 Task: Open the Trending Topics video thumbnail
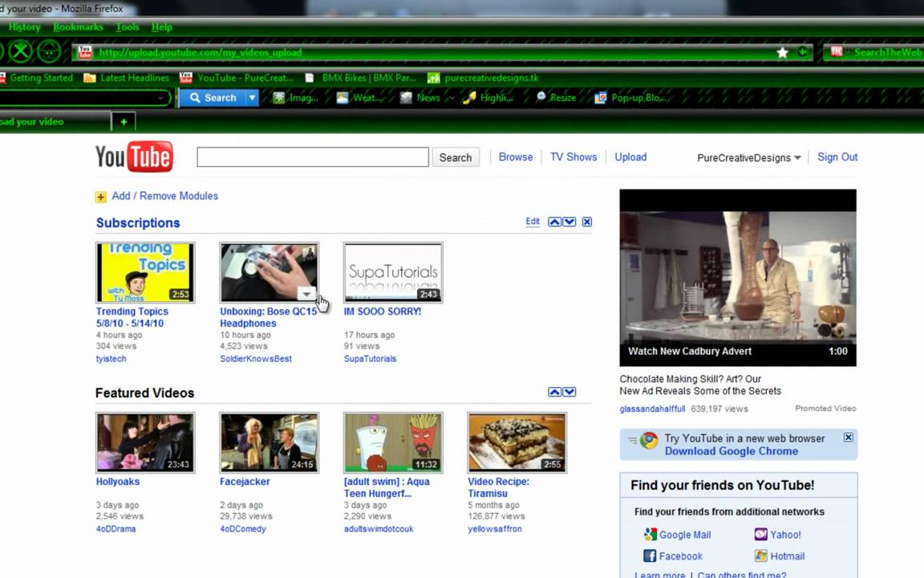(145, 272)
